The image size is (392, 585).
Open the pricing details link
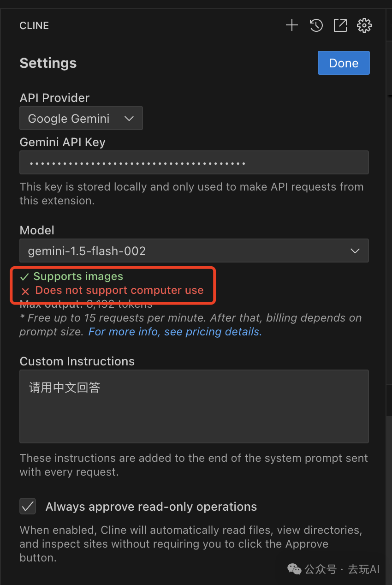tap(175, 332)
